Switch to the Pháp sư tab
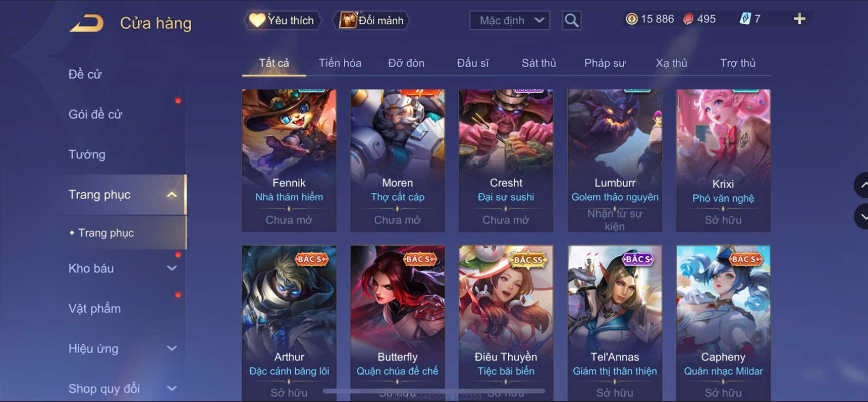Image resolution: width=868 pixels, height=402 pixels. click(x=605, y=63)
